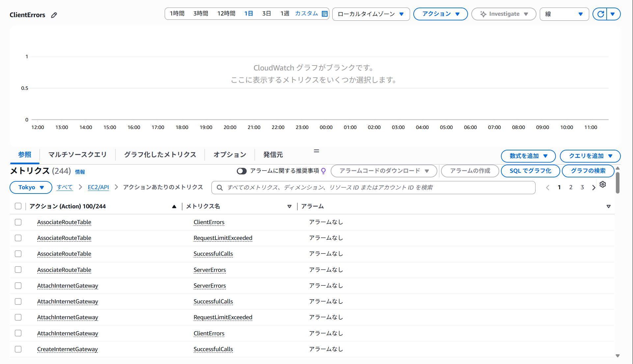Image resolution: width=633 pixels, height=364 pixels.
Task: Select the 12 hour time range
Action: click(226, 13)
